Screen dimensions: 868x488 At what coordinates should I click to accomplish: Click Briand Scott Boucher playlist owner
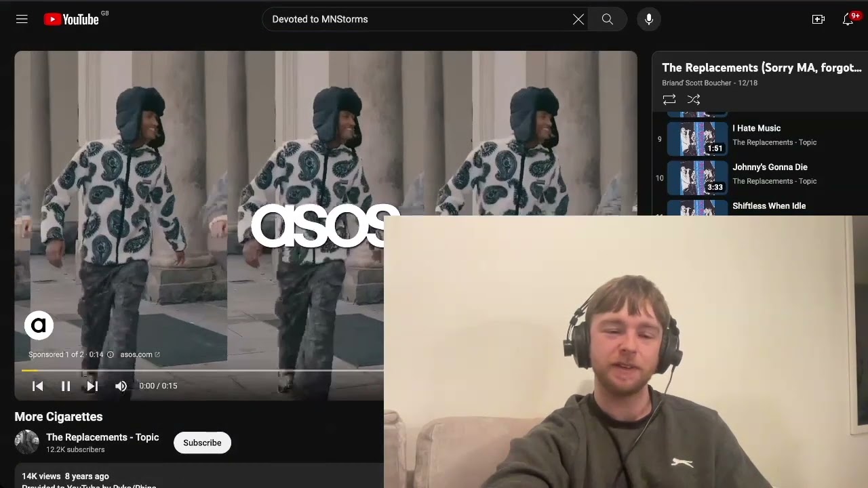click(x=696, y=83)
